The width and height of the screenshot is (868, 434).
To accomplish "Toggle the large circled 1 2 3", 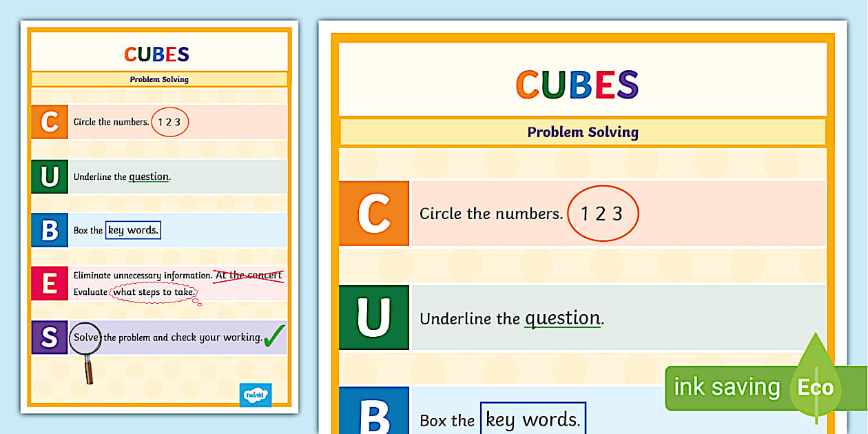I will (603, 213).
